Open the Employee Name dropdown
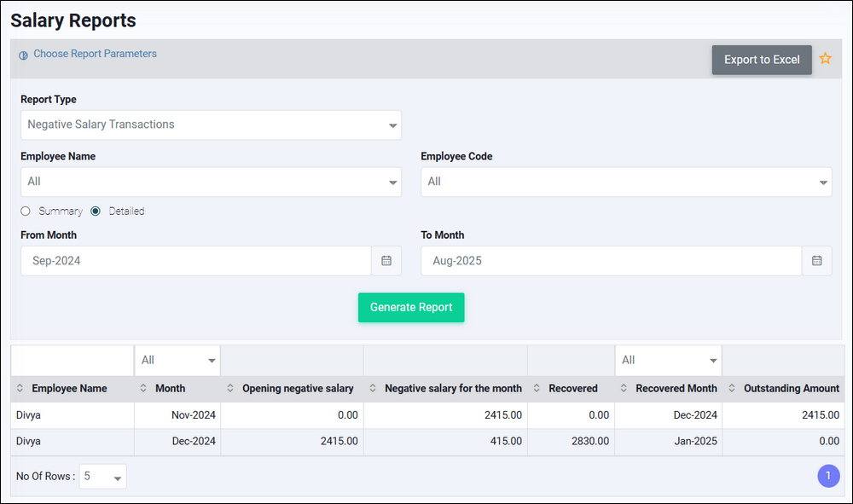 pos(211,182)
